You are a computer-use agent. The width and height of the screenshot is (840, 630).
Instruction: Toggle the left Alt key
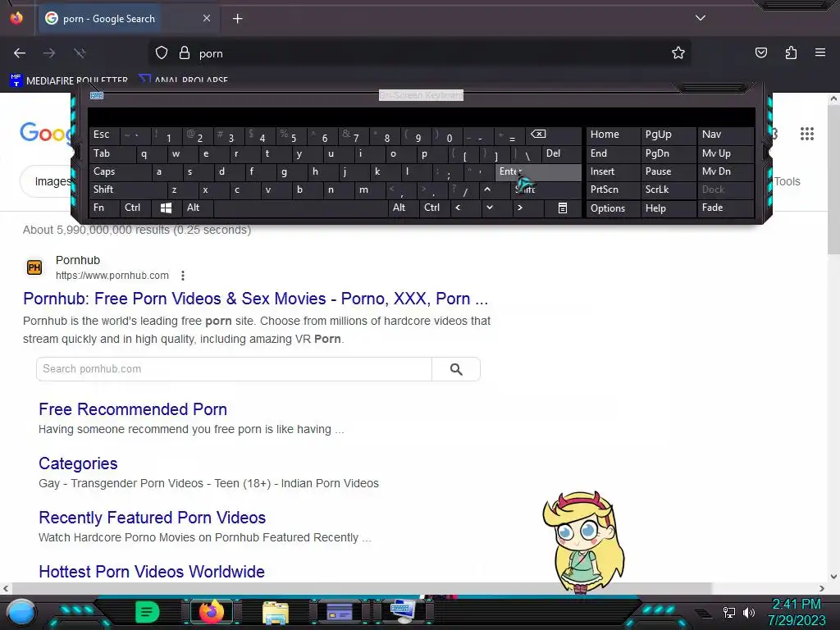(x=198, y=208)
